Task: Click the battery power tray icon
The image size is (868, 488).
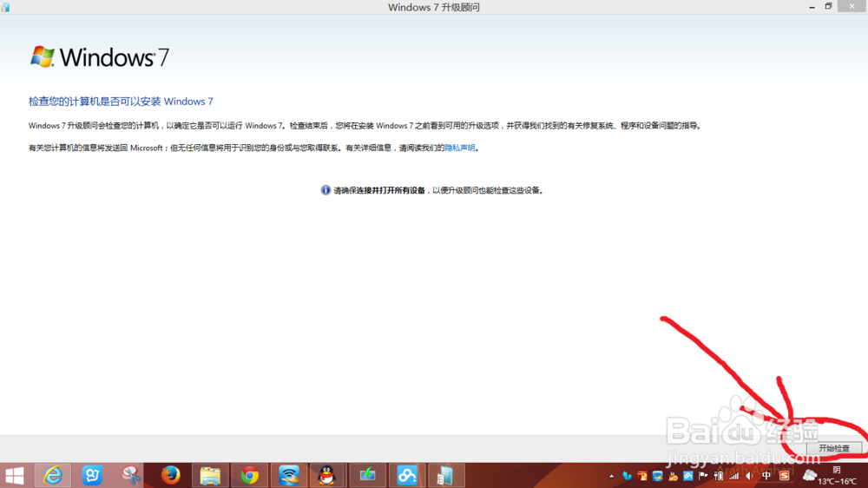Action: click(719, 476)
